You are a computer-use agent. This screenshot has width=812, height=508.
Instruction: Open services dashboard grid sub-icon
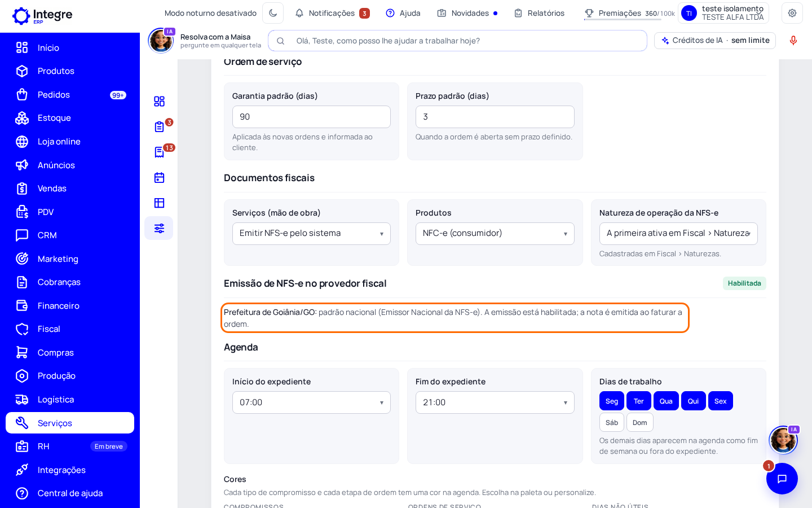click(x=159, y=101)
